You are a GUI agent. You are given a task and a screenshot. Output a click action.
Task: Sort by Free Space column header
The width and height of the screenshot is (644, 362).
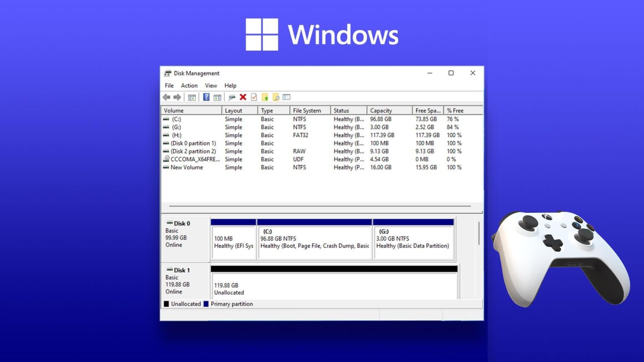428,111
